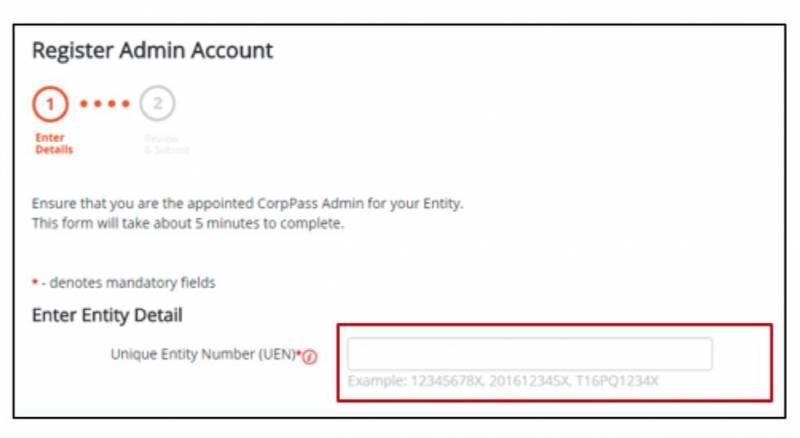Click the step 1 circle indicator
800x438 pixels.
[50, 104]
